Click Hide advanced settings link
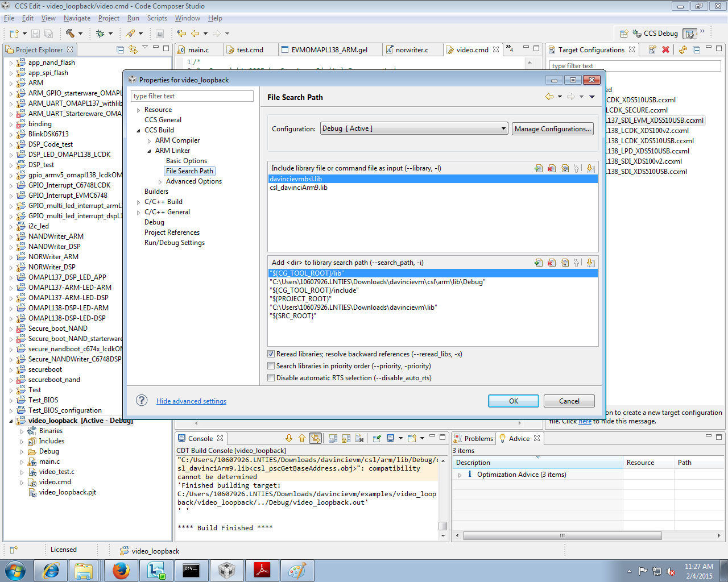The height and width of the screenshot is (582, 728). click(191, 401)
